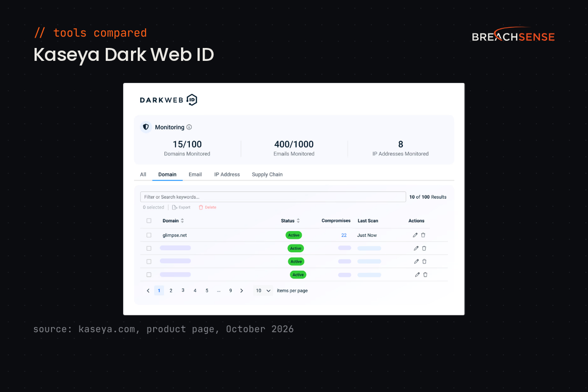Click the red Delete button
Image resolution: width=588 pixels, height=392 pixels.
click(207, 207)
